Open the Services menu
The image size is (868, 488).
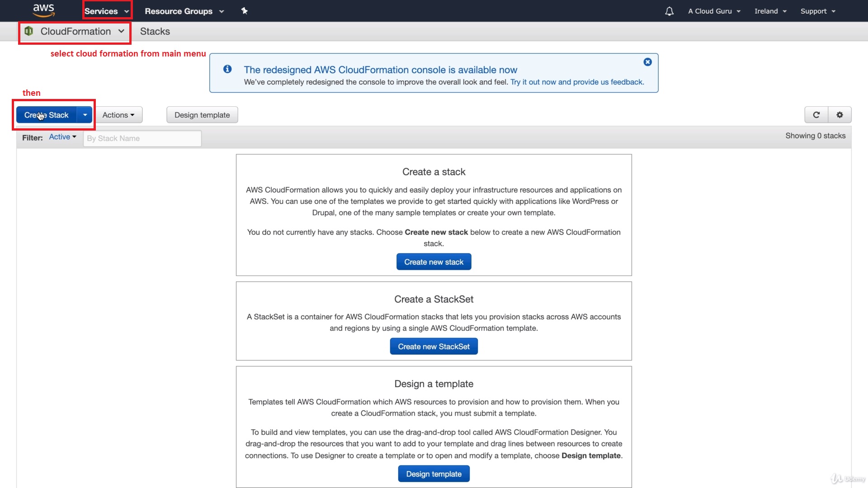click(107, 11)
